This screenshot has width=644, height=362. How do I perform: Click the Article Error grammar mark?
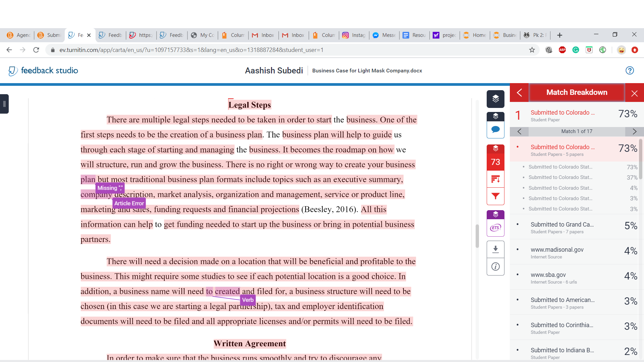point(129,203)
